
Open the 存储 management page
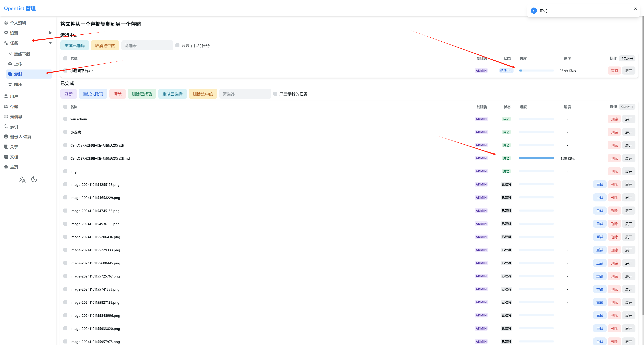[28, 107]
